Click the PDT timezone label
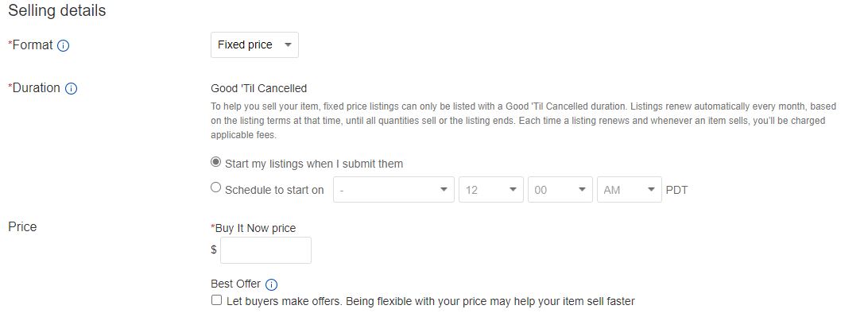The height and width of the screenshot is (313, 868). 676,190
